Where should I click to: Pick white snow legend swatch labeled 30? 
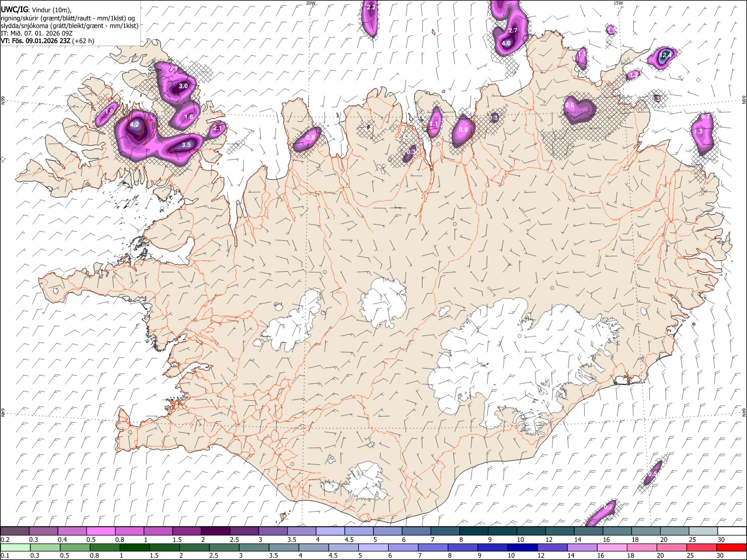point(732,531)
